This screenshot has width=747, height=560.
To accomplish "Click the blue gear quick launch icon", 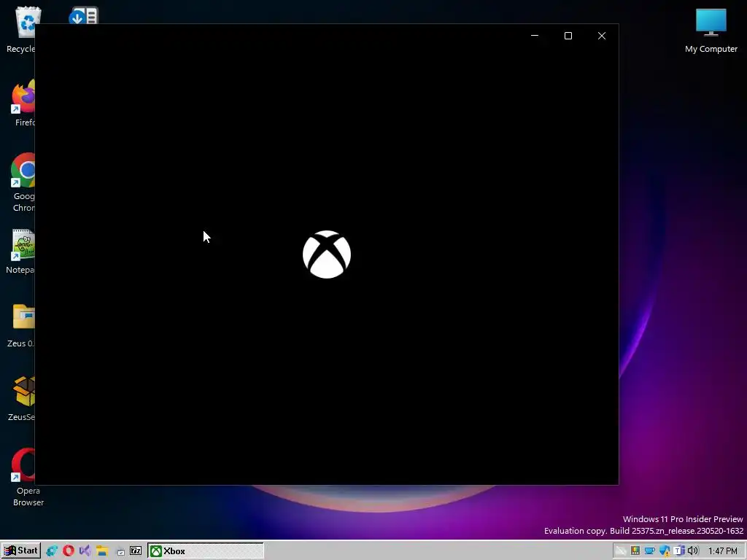I will (x=52, y=551).
